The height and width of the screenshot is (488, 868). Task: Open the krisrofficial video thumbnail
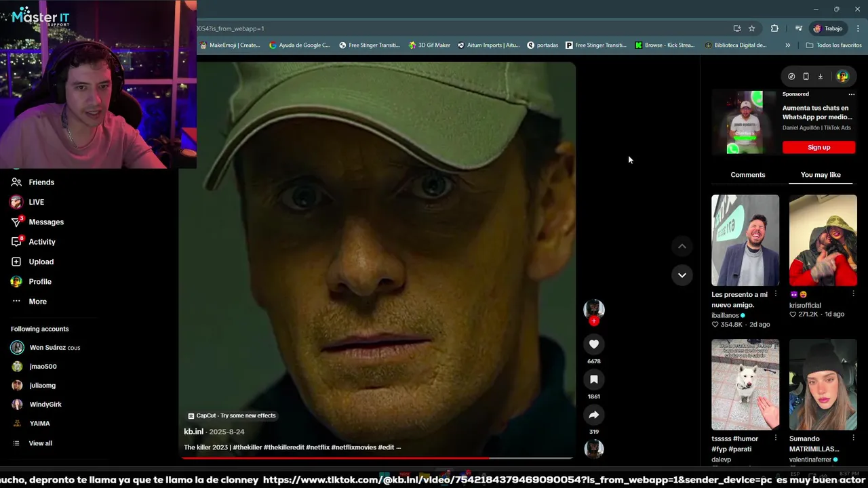[823, 241]
